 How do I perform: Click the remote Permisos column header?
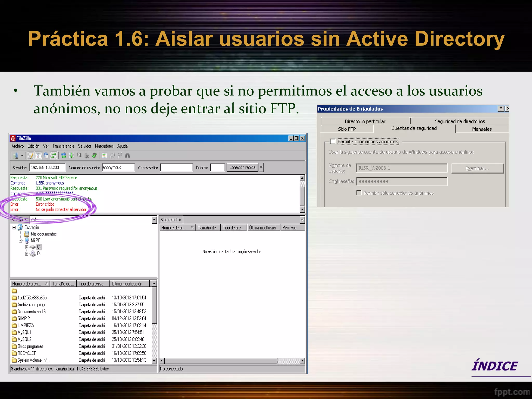(292, 228)
